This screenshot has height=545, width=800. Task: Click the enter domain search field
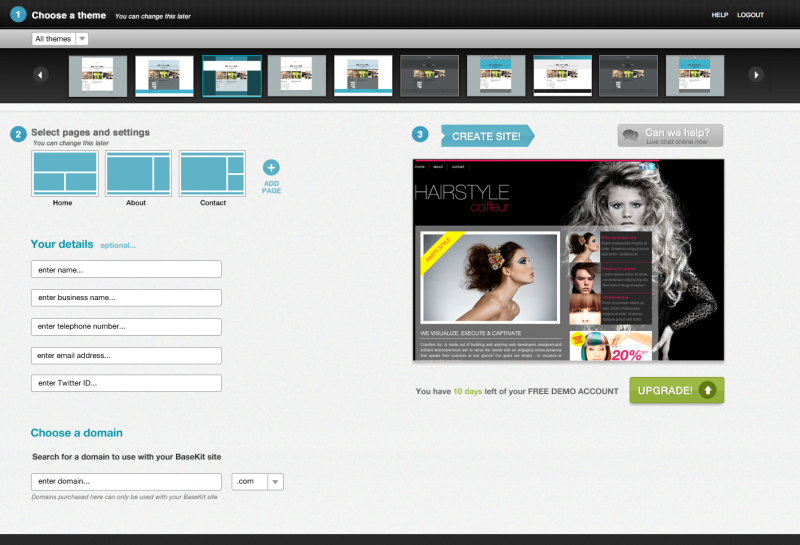[x=126, y=482]
